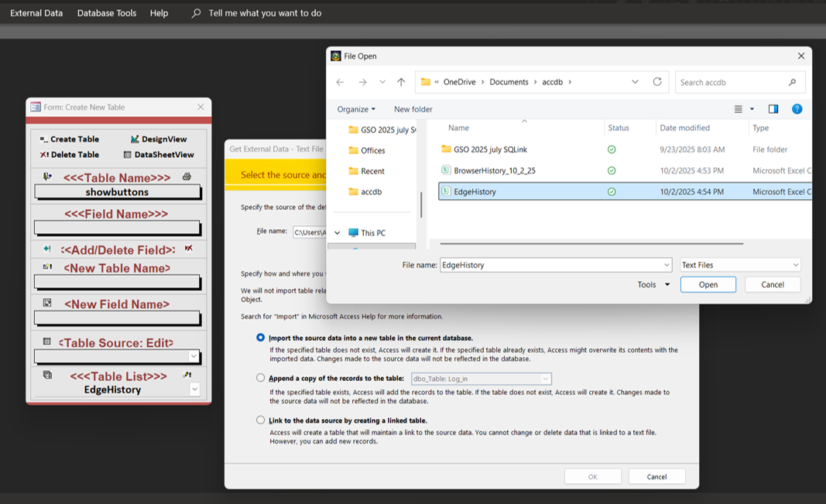Refresh the File Open folder view

pos(657,82)
